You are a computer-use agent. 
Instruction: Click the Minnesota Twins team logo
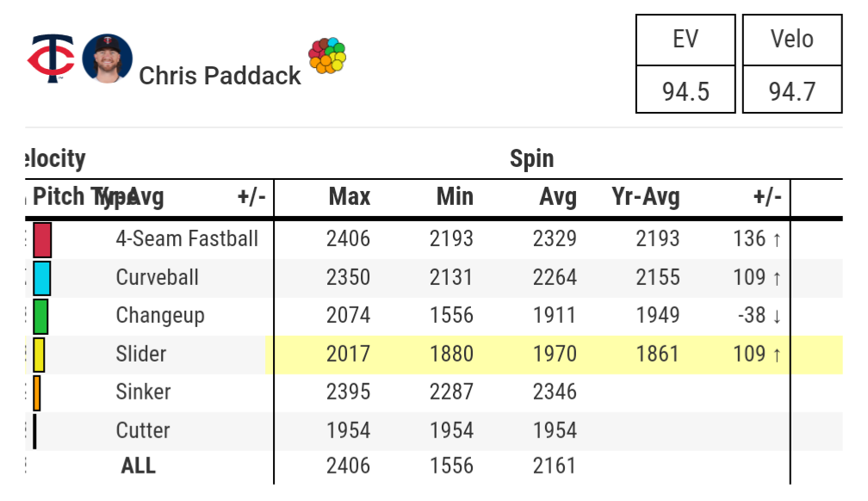click(x=51, y=59)
